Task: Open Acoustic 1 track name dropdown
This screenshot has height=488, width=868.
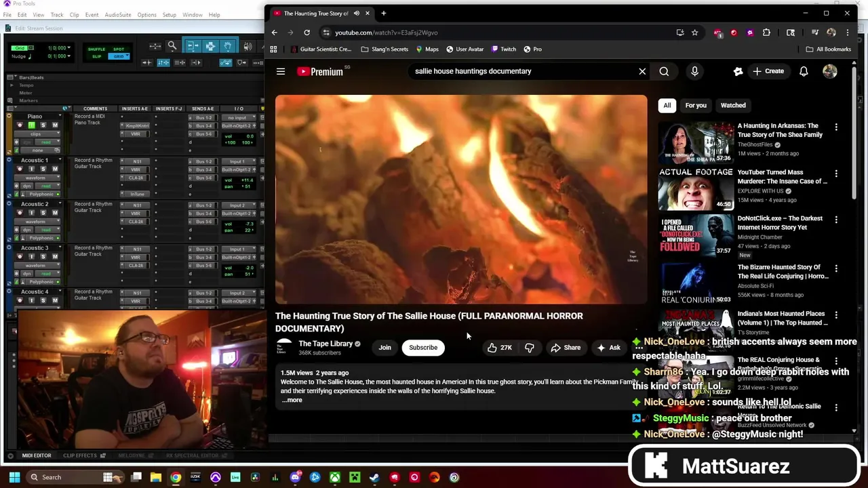Action: pyautogui.click(x=59, y=161)
